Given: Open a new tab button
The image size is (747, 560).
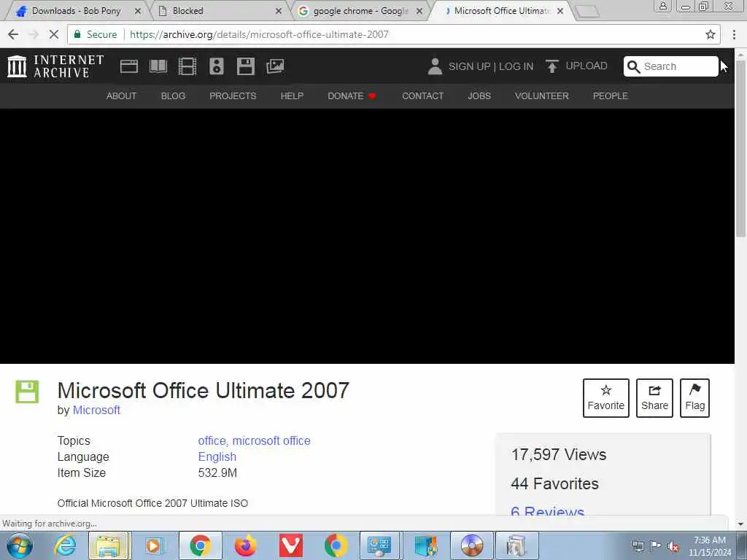Looking at the screenshot, I should click(587, 12).
